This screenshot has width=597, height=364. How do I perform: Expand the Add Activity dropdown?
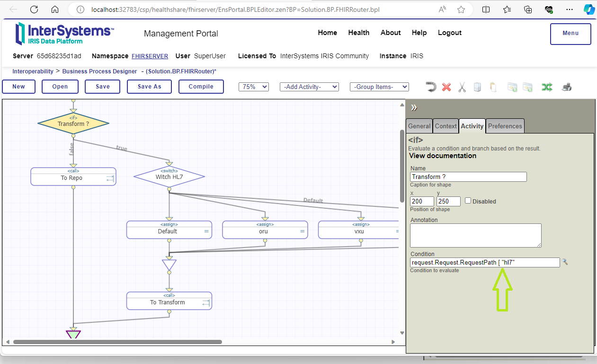point(309,87)
